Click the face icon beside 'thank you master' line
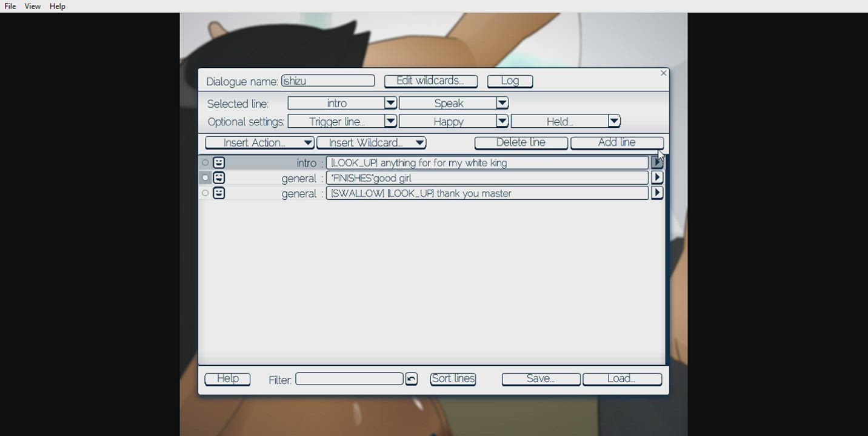868x436 pixels. (x=219, y=193)
